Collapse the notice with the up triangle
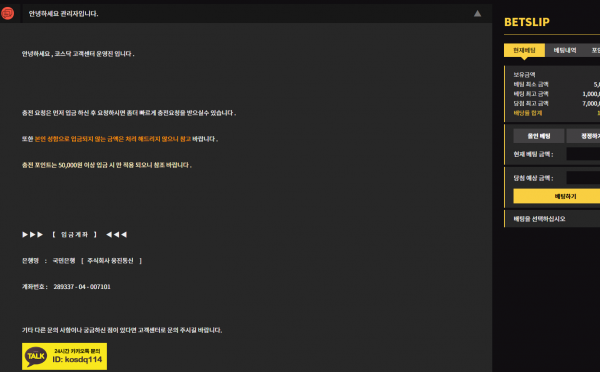This screenshot has height=372, width=600. (x=477, y=14)
